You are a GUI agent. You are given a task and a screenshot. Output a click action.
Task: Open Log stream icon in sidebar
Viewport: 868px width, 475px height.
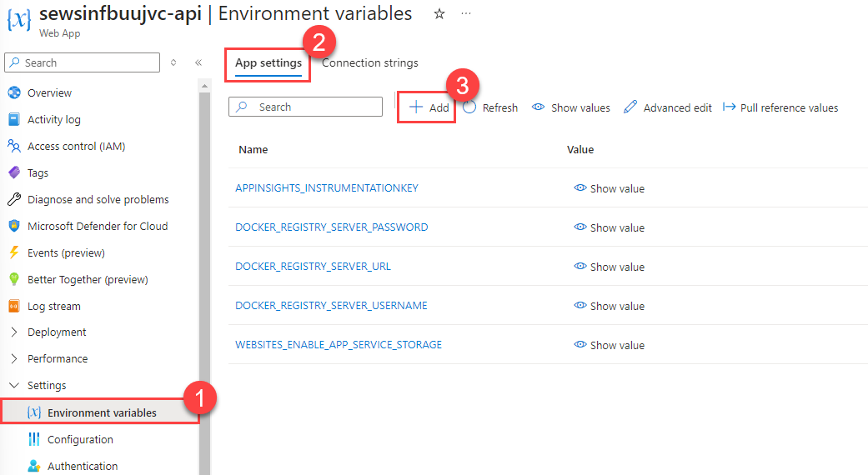click(13, 306)
